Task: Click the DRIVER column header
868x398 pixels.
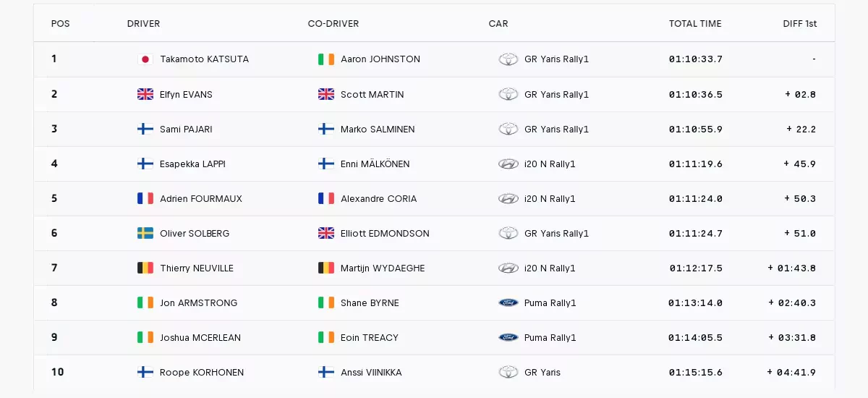Action: pyautogui.click(x=143, y=24)
